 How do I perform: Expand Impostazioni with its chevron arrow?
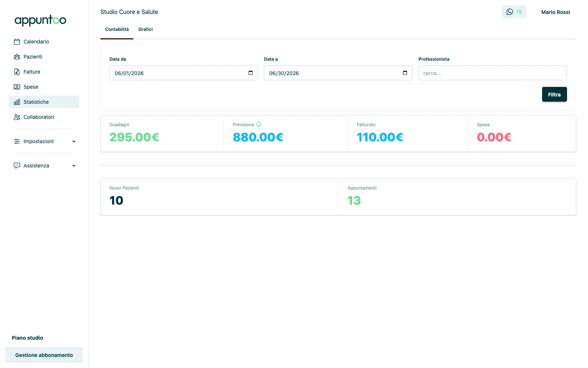click(x=74, y=141)
